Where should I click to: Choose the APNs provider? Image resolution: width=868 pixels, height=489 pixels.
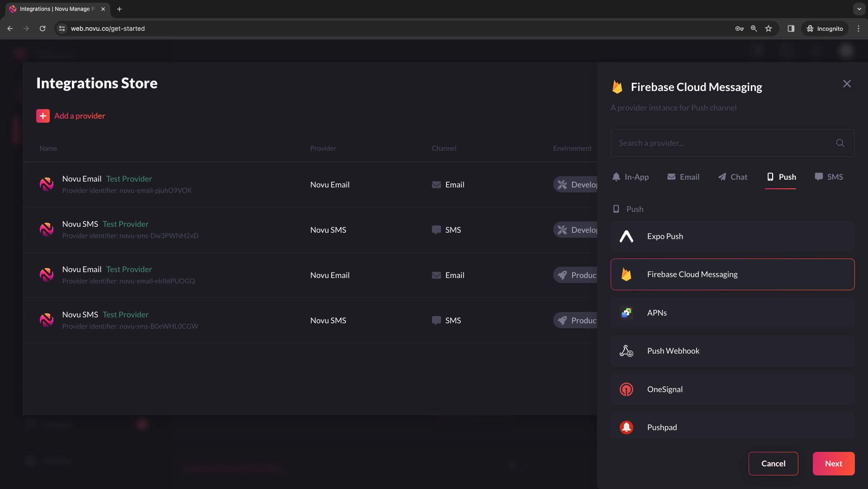tap(732, 313)
